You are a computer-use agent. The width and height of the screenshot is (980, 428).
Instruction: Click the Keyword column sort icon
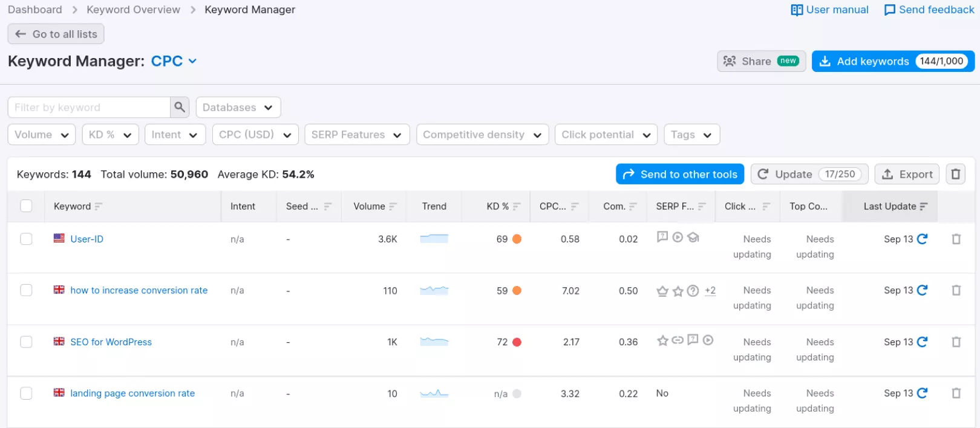[x=99, y=206]
